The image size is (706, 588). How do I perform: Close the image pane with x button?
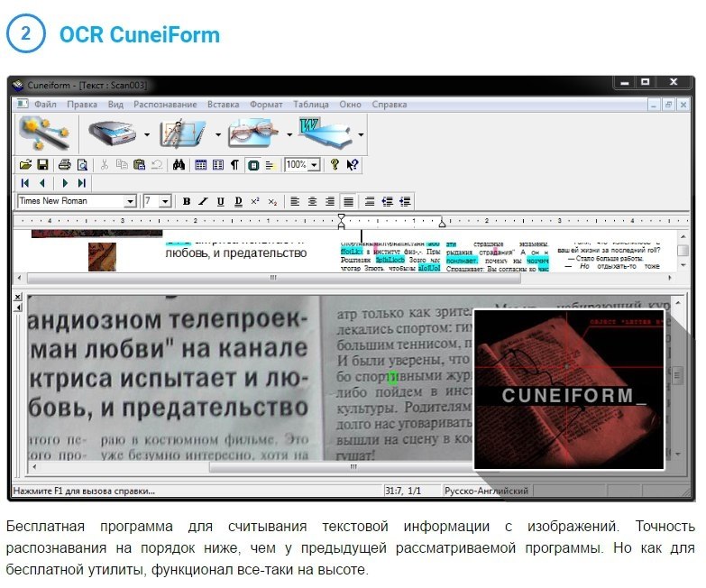(x=17, y=297)
